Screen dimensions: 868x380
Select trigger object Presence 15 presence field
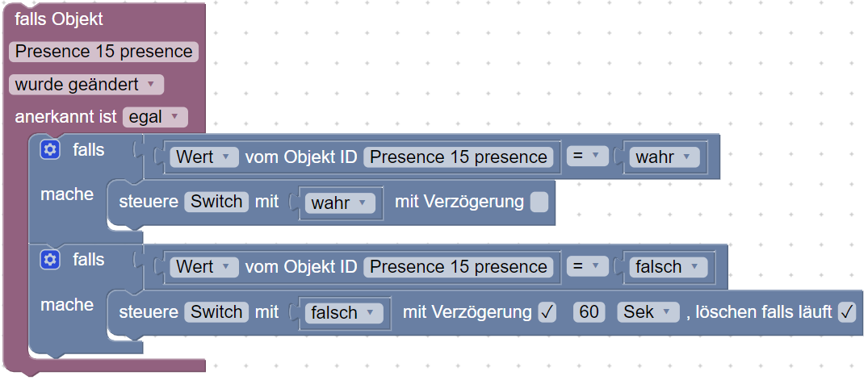pyautogui.click(x=103, y=52)
